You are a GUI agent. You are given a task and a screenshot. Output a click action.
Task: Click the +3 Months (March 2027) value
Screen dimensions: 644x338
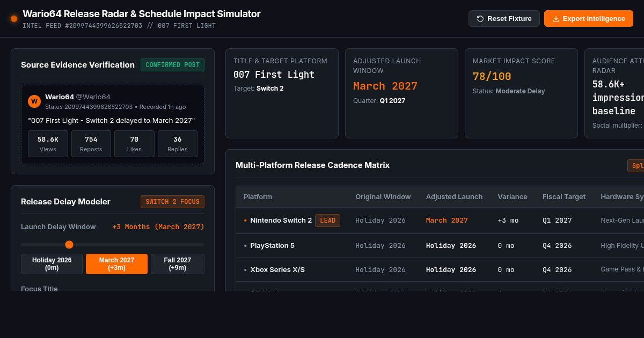158,226
